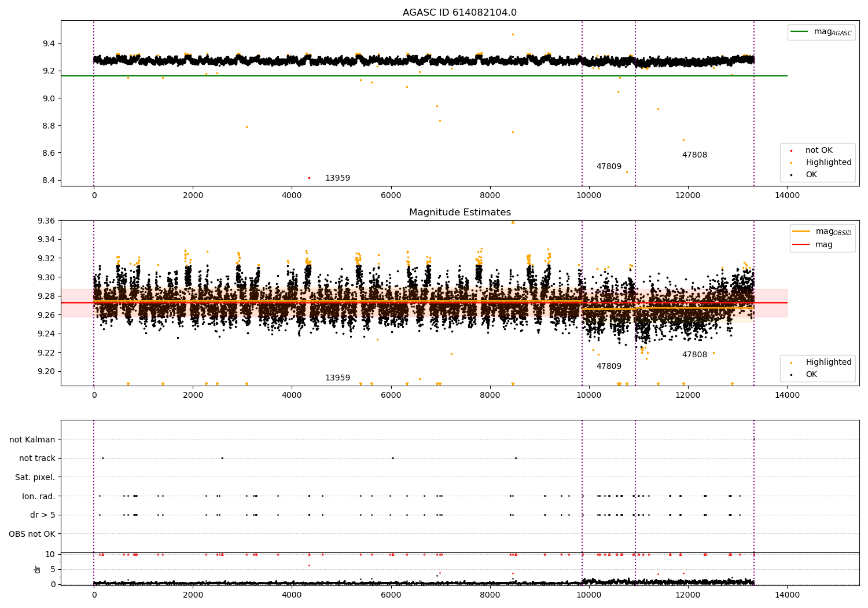
Task: Click the 8.4 y-axis tick label
Action: tap(49, 181)
